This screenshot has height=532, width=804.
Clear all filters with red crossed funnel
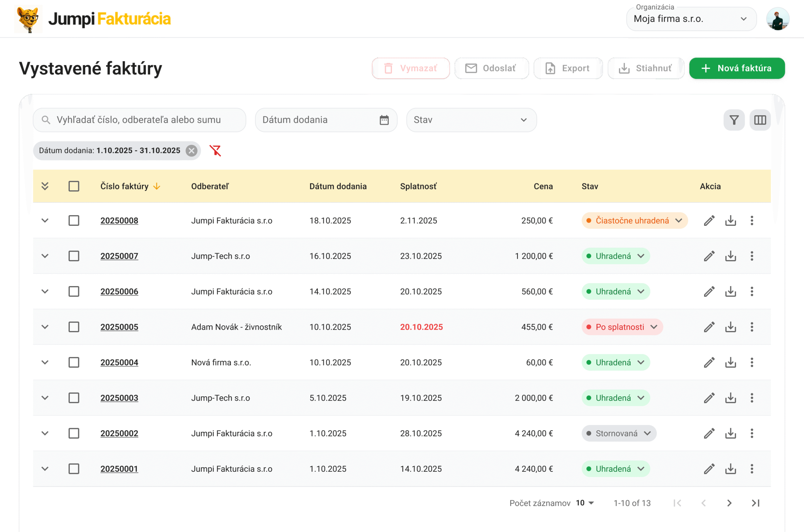point(215,150)
